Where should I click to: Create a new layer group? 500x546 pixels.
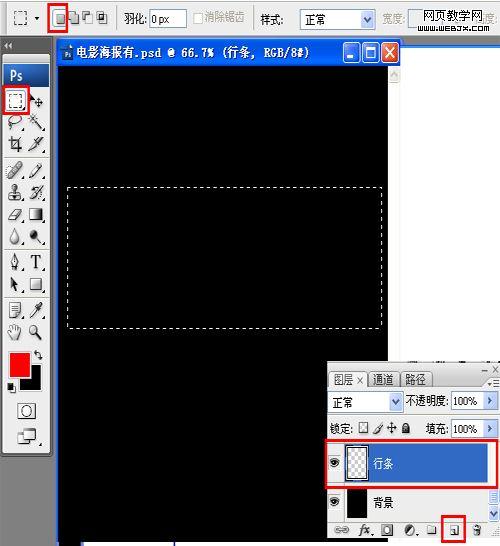pos(432,530)
